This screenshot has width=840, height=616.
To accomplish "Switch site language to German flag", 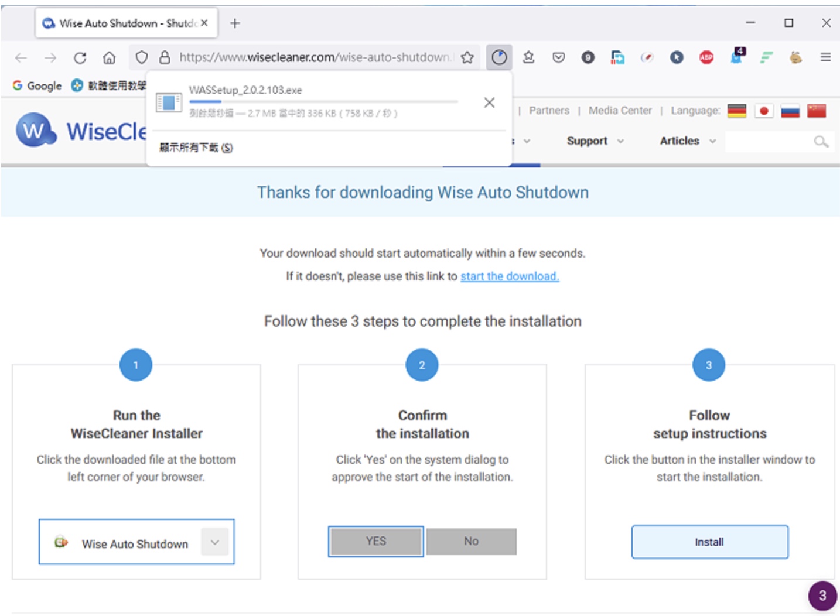I will coord(736,111).
